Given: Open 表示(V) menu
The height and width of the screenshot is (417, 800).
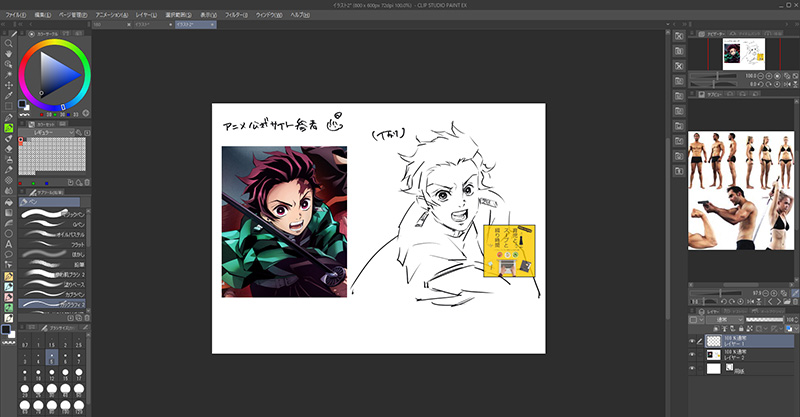Looking at the screenshot, I should pos(208,15).
